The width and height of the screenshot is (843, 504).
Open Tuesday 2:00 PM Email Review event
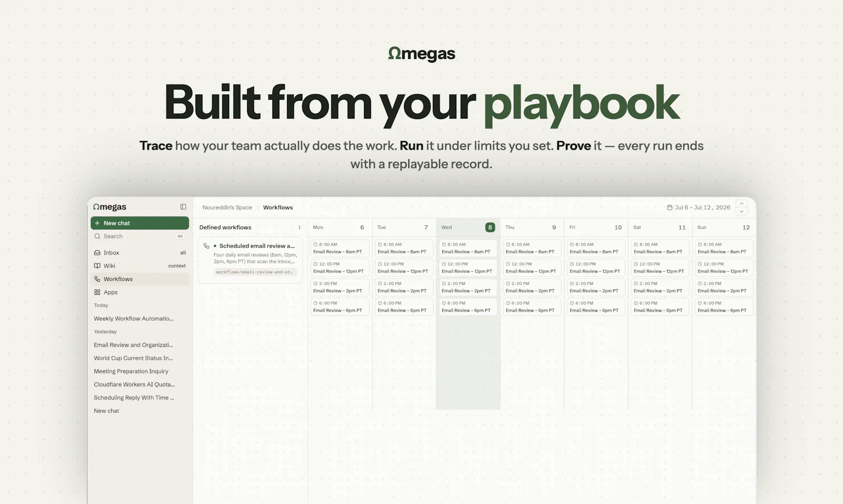(x=404, y=287)
